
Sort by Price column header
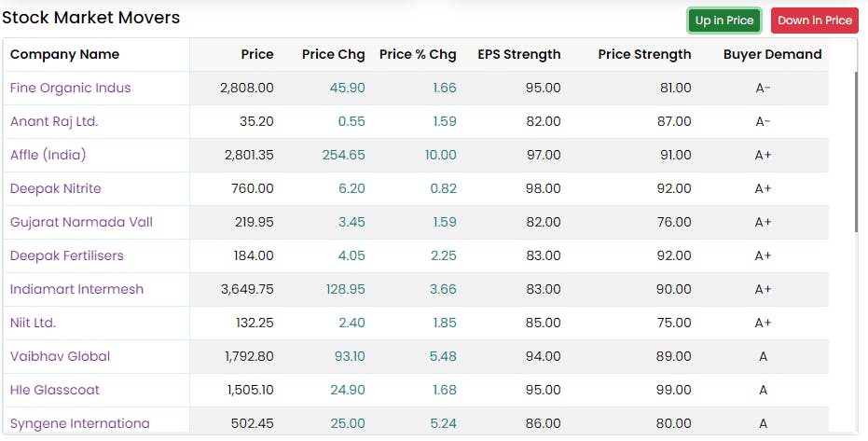257,54
